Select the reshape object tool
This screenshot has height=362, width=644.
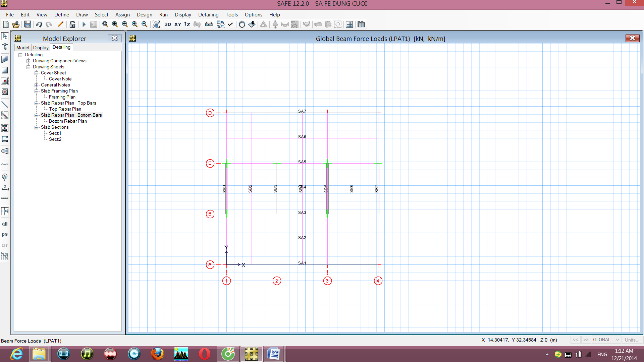[5, 47]
